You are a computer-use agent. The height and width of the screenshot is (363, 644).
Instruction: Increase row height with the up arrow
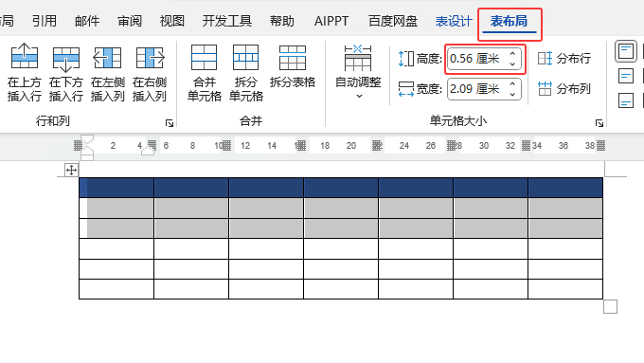512,54
